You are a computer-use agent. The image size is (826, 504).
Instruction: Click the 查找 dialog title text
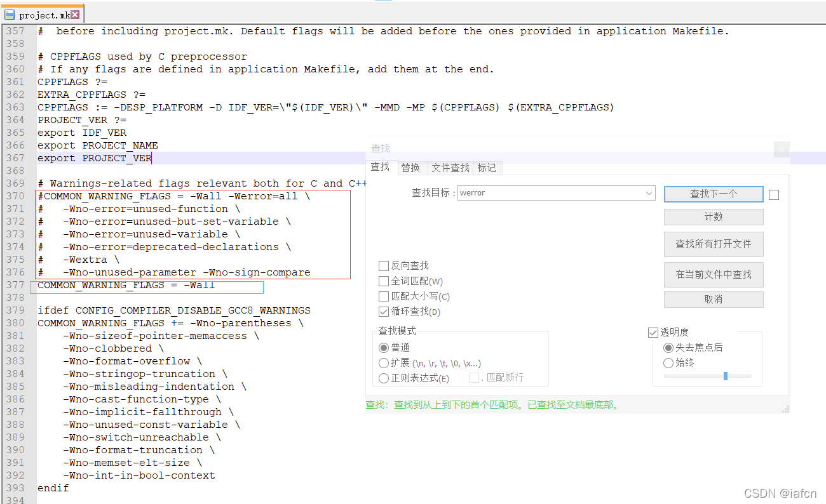tap(381, 149)
